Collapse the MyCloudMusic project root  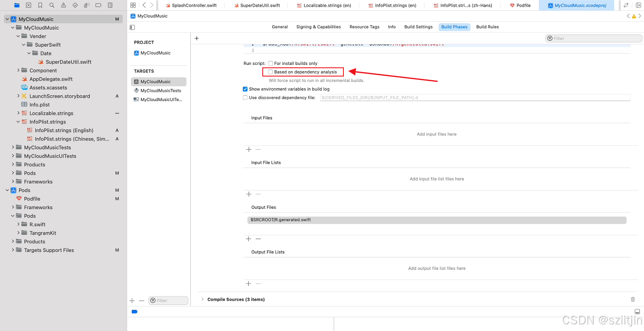click(7, 19)
